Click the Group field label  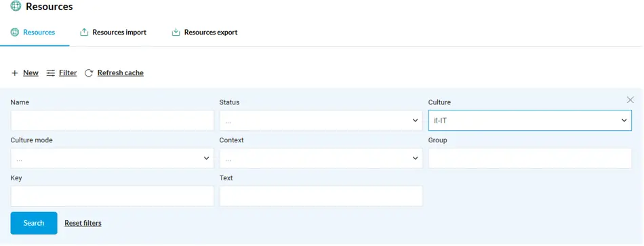(437, 140)
